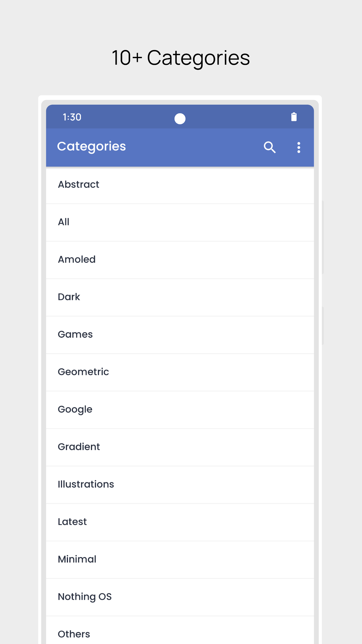362x644 pixels.
Task: Open the search icon in Categories bar
Action: click(x=270, y=147)
